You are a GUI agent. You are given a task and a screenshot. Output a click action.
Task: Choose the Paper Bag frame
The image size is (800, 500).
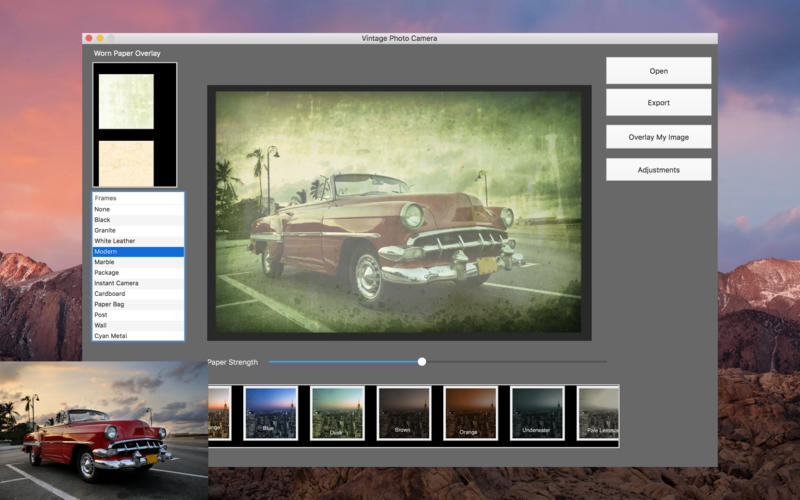click(138, 304)
